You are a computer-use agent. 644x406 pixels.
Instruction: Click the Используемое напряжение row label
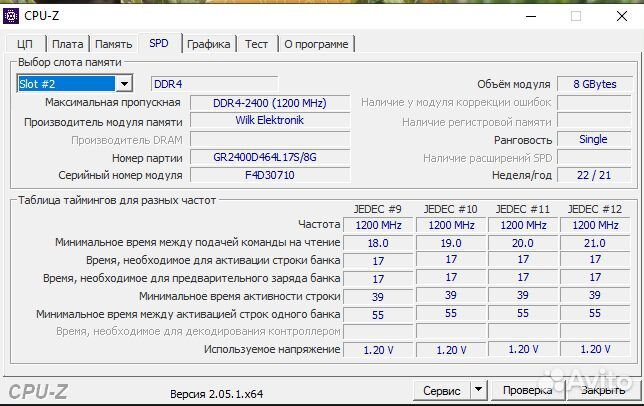click(x=272, y=349)
